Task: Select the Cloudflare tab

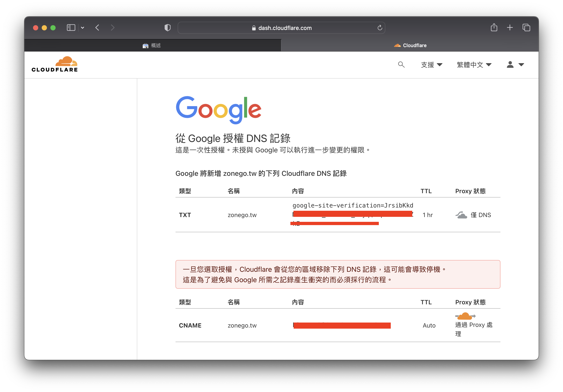Action: click(x=410, y=45)
